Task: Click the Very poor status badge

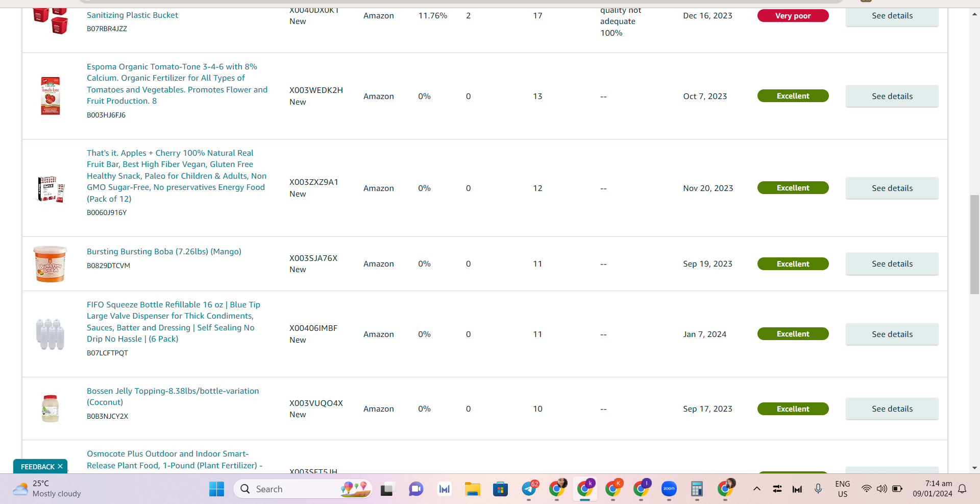Action: click(793, 16)
